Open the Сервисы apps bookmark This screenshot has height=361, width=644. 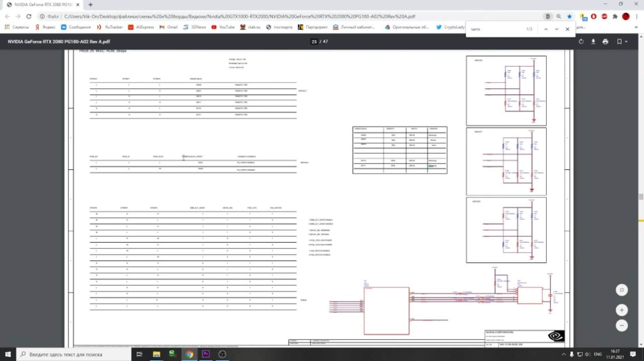click(x=16, y=27)
